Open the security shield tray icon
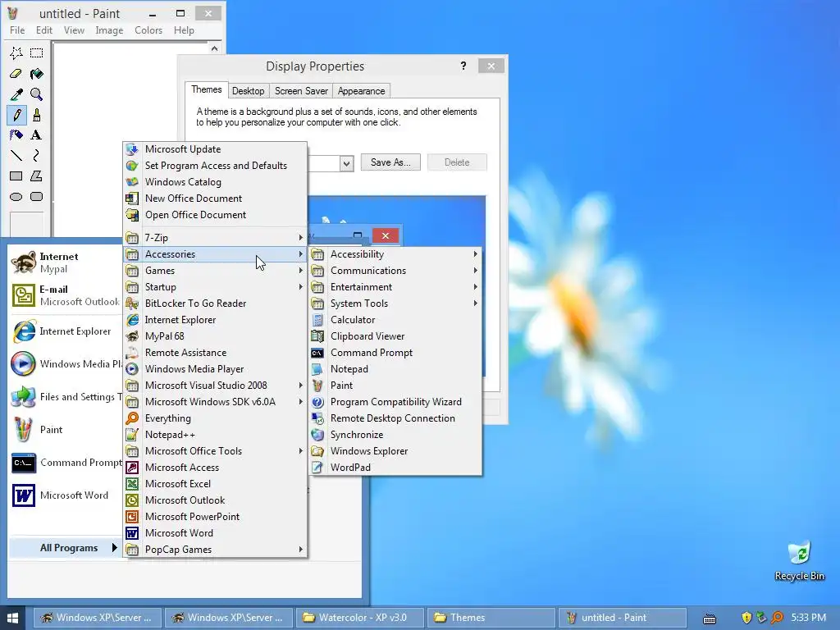 [x=746, y=618]
